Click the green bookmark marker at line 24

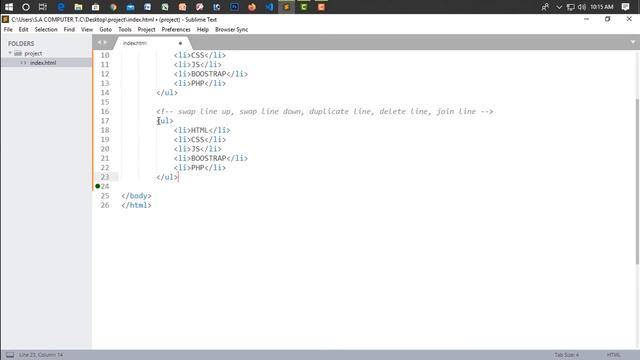coord(98,186)
